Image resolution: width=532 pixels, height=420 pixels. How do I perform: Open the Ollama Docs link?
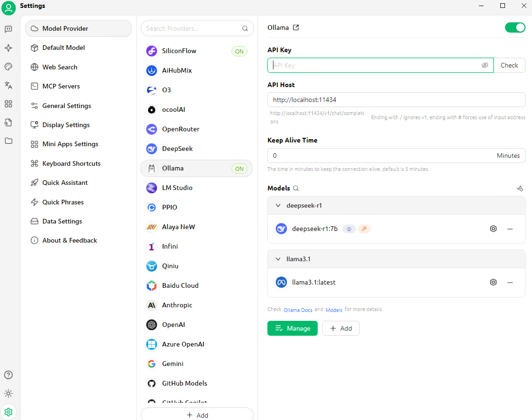pyautogui.click(x=298, y=310)
